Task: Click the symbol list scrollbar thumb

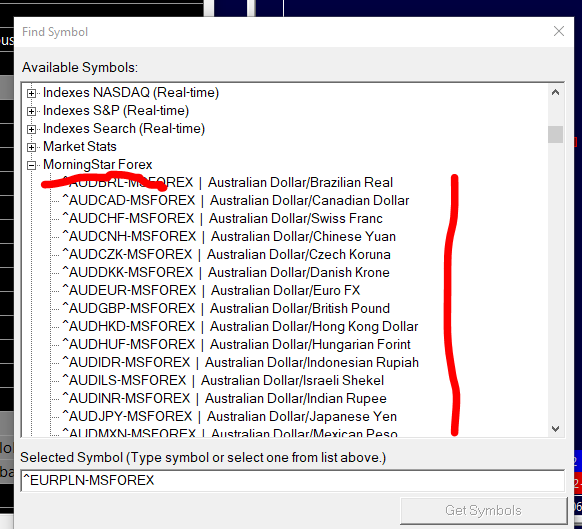Action: [x=555, y=134]
